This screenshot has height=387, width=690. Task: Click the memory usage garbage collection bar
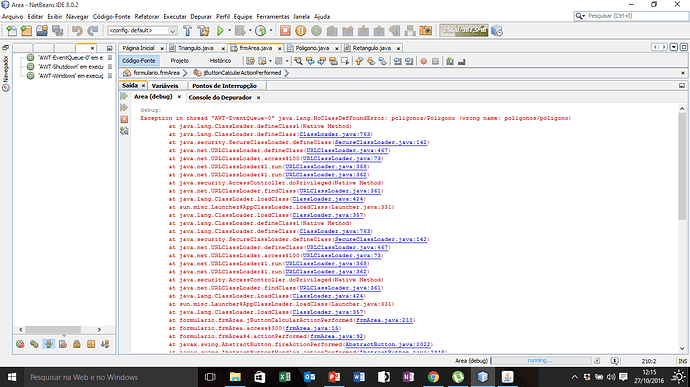(x=463, y=30)
